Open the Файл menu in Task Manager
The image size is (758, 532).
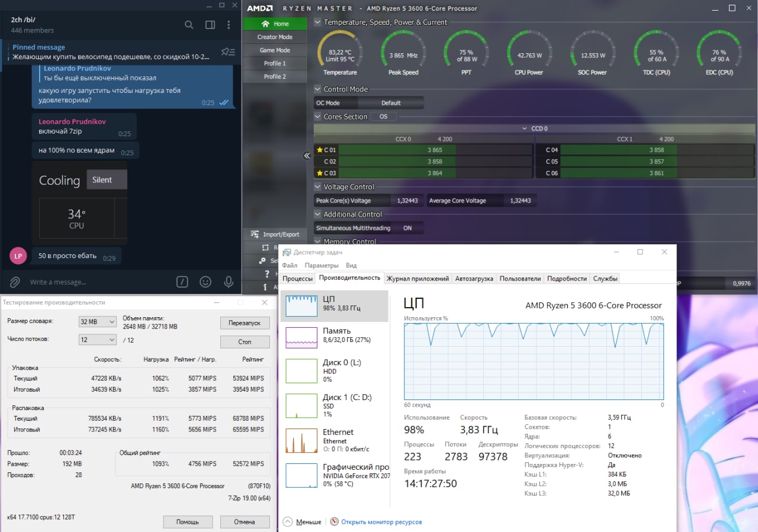(x=290, y=266)
